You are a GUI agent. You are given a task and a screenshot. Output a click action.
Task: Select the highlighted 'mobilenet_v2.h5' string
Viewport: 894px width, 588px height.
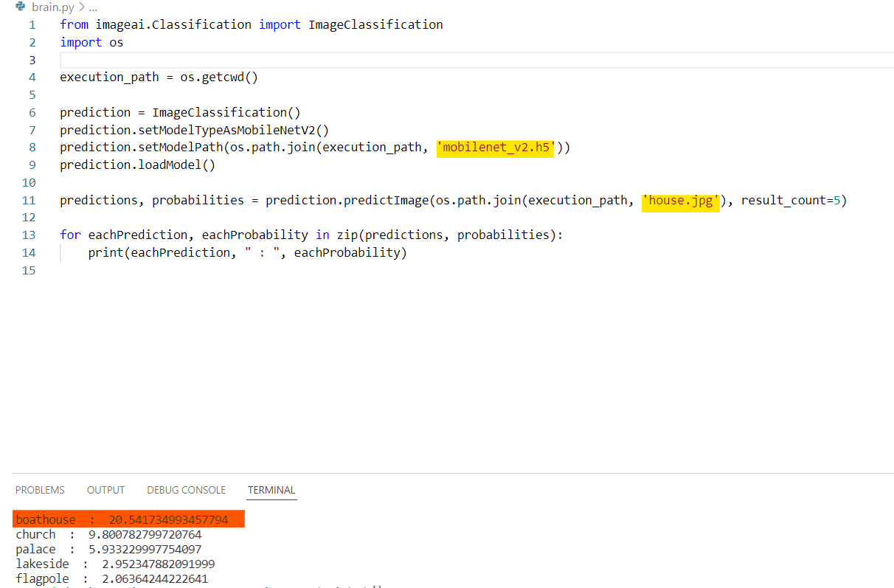(495, 147)
